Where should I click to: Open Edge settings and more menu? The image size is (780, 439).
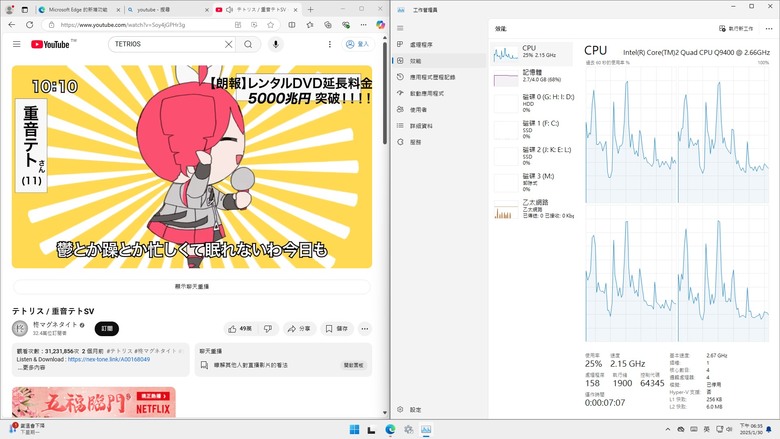364,24
